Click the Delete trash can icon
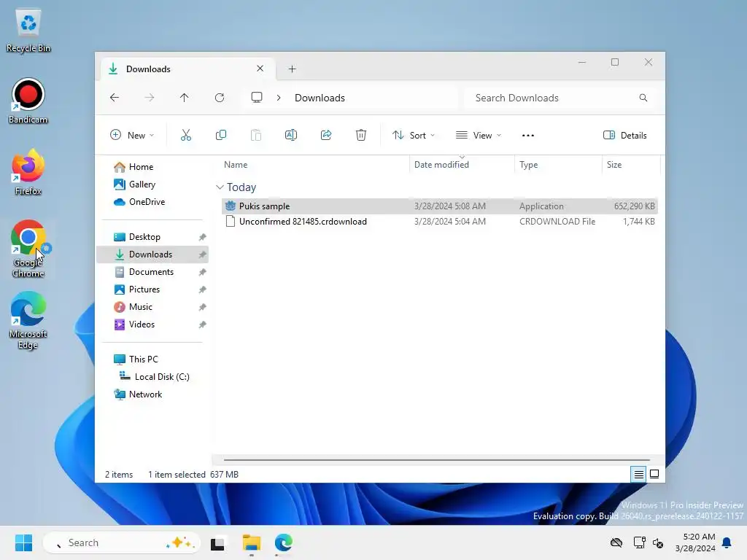 tap(361, 135)
